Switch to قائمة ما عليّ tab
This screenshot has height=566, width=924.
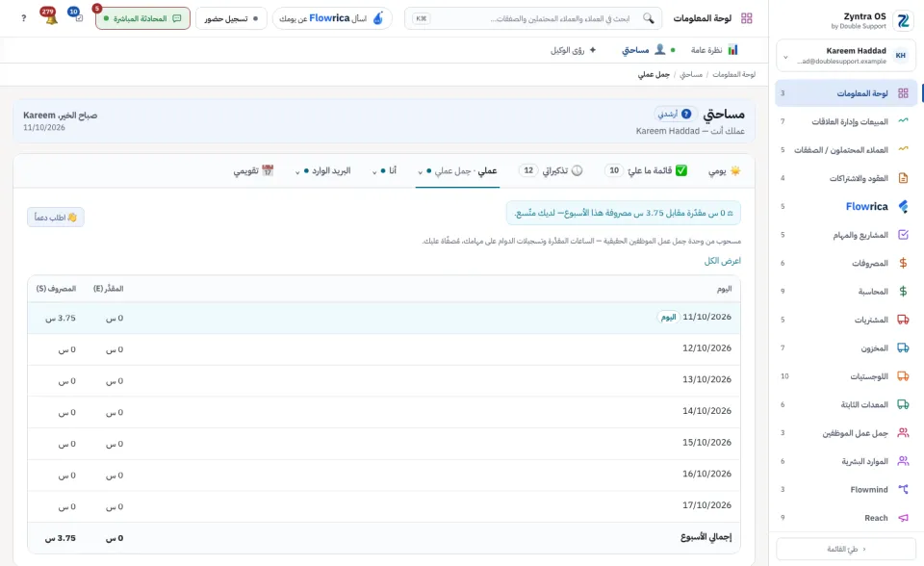(646, 171)
